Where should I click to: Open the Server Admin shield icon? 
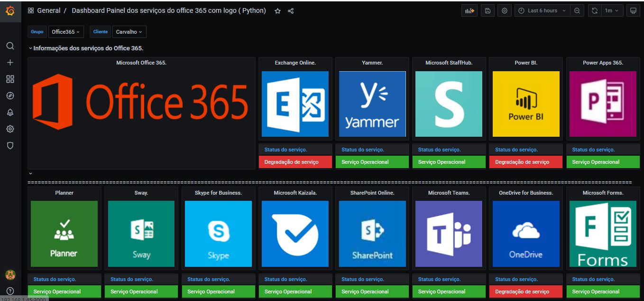10,146
